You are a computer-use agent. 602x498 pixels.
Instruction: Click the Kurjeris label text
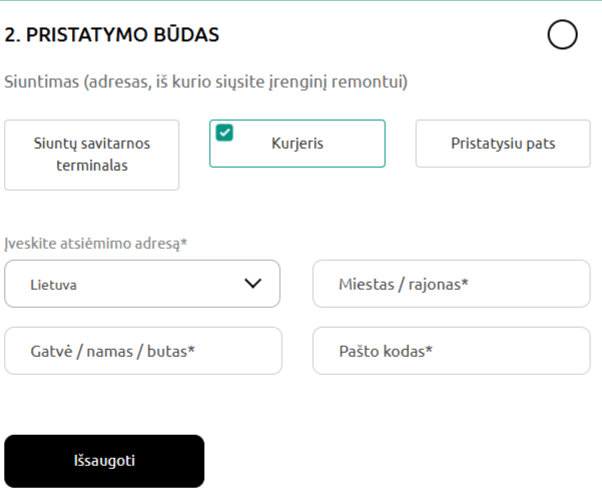pos(297,143)
